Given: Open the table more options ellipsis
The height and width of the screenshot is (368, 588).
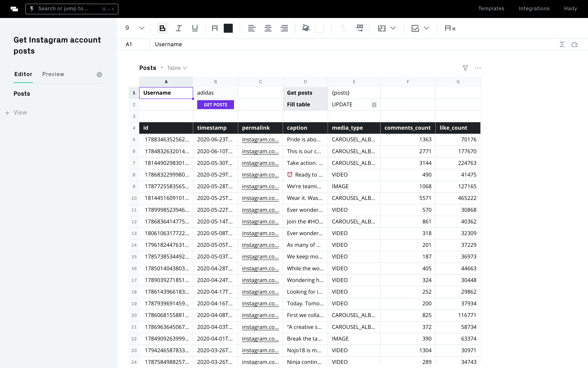Looking at the screenshot, I should pyautogui.click(x=478, y=68).
